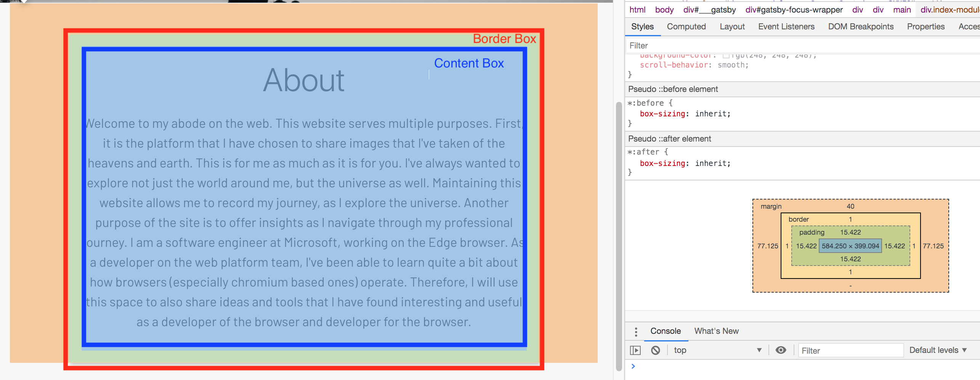Show the console sidebar panel
This screenshot has height=380, width=980.
click(635, 350)
